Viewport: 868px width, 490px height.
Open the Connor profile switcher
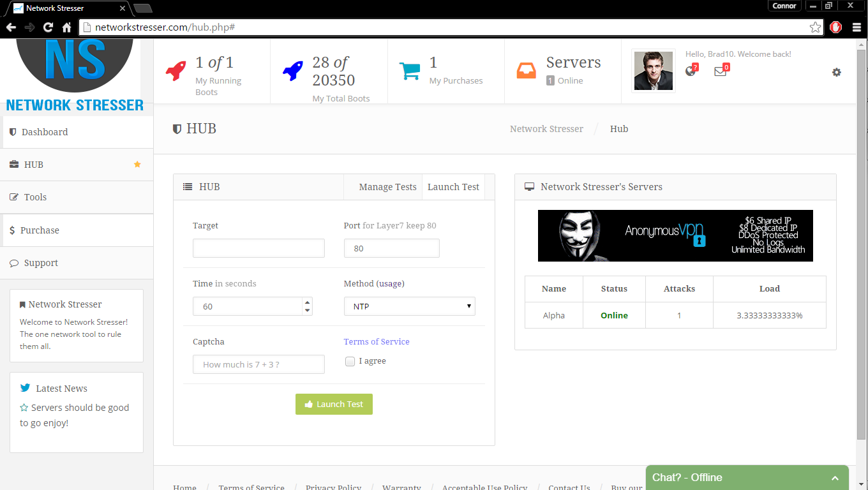pyautogui.click(x=784, y=6)
